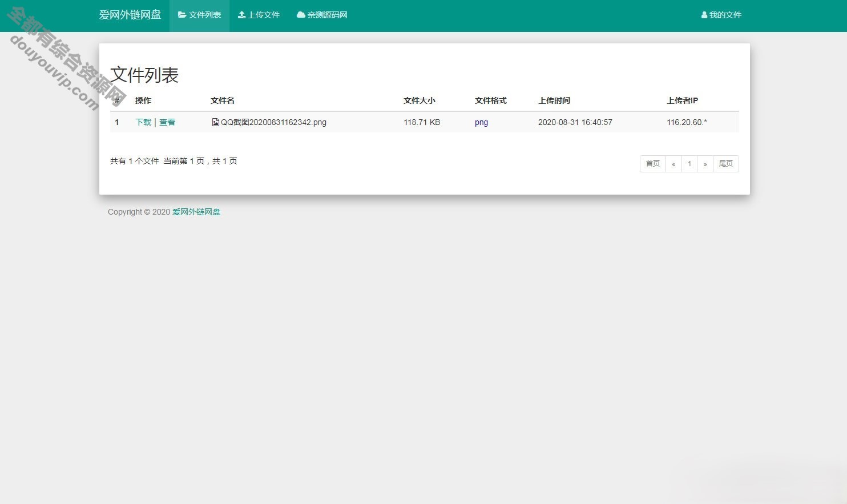The image size is (847, 504).
Task: Click the image file icon before QQ截图 filename
Action: pos(215,122)
